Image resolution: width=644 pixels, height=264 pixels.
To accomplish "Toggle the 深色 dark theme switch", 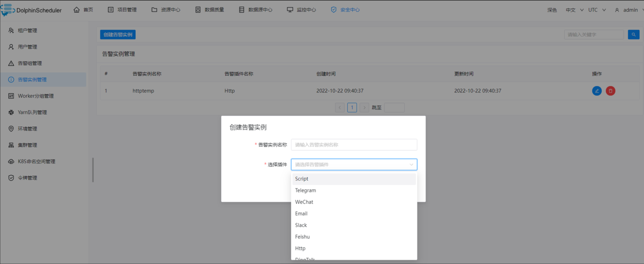I will click(x=552, y=10).
